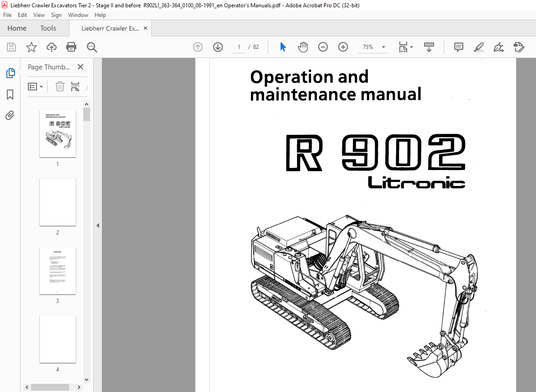Image resolution: width=536 pixels, height=392 pixels.
Task: Click the 75% zoom value field
Action: pos(368,47)
